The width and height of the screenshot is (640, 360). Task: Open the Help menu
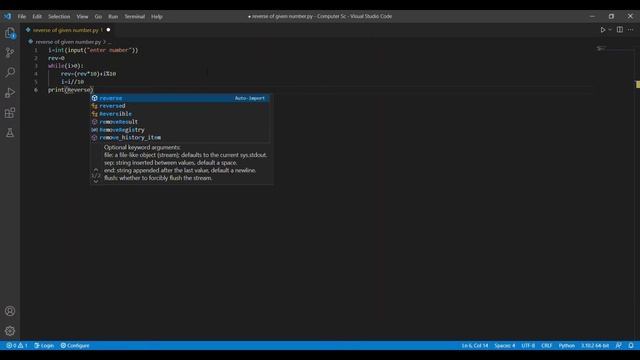[157, 17]
